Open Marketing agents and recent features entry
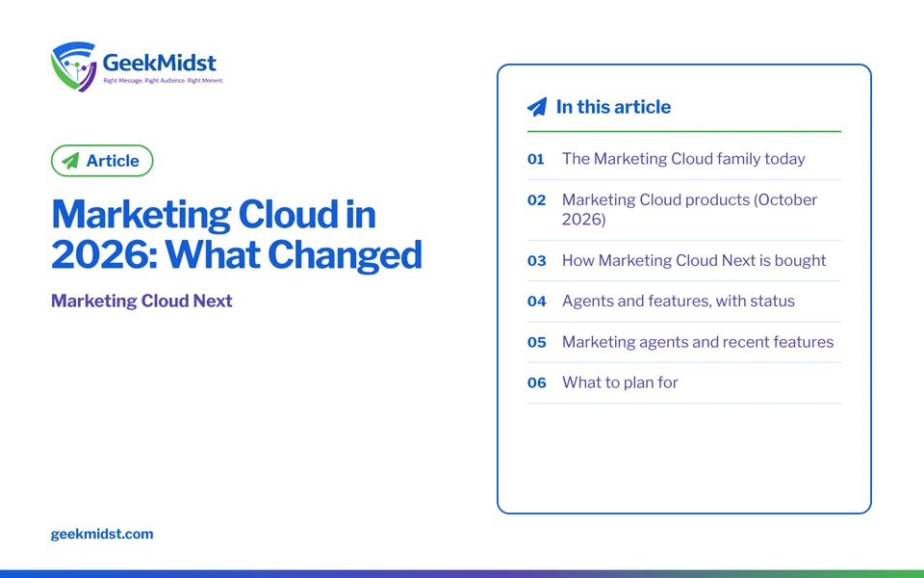The width and height of the screenshot is (924, 578). (683, 341)
